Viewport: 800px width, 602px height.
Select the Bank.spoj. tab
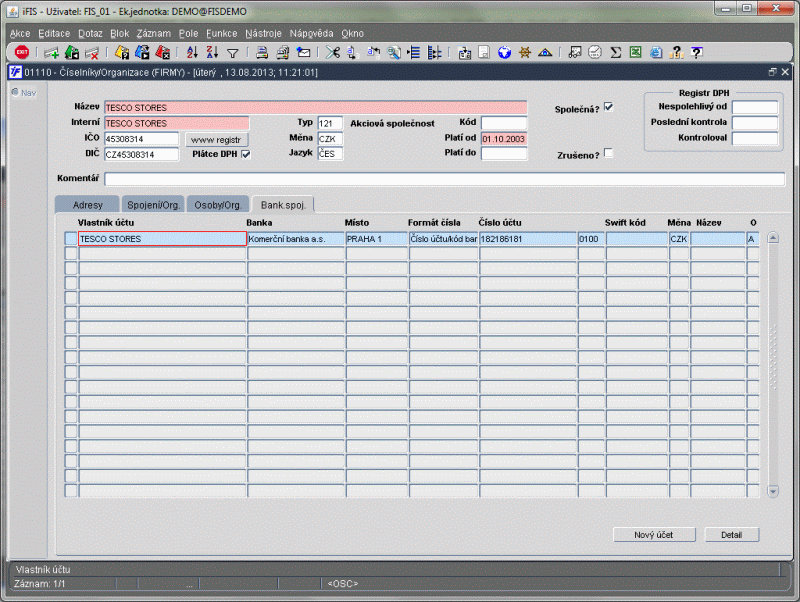(283, 205)
